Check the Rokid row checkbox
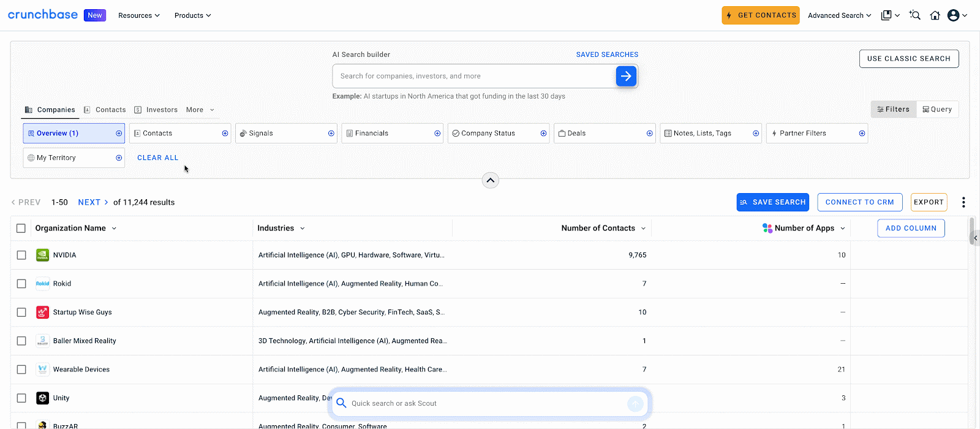 point(21,284)
